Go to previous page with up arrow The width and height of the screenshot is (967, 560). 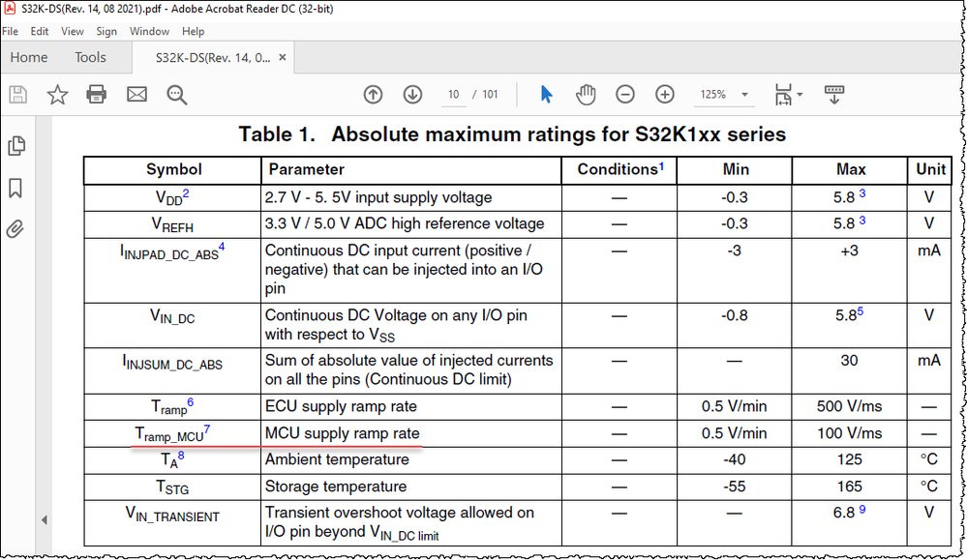[373, 94]
